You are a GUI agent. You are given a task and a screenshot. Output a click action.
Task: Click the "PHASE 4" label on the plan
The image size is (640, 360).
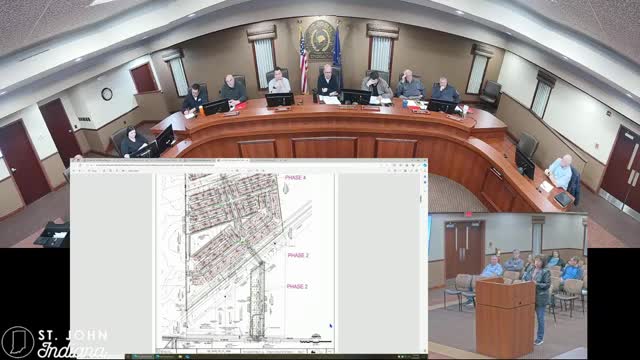coord(295,178)
